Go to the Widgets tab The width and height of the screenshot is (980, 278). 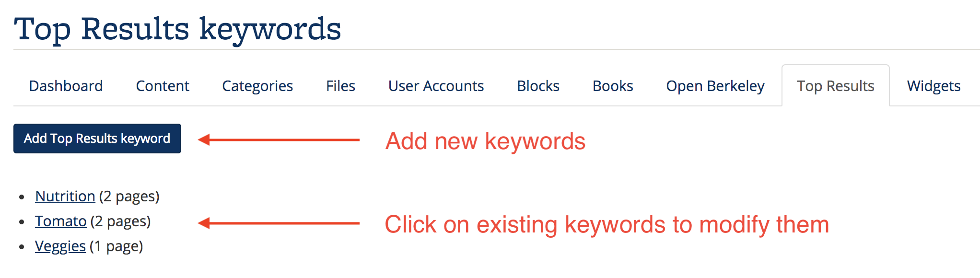click(x=933, y=86)
